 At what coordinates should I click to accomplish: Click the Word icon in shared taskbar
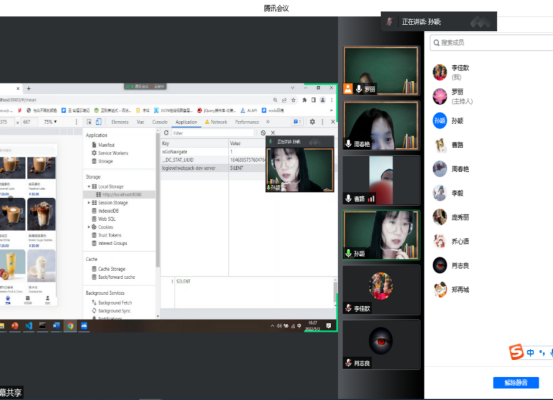(56, 326)
